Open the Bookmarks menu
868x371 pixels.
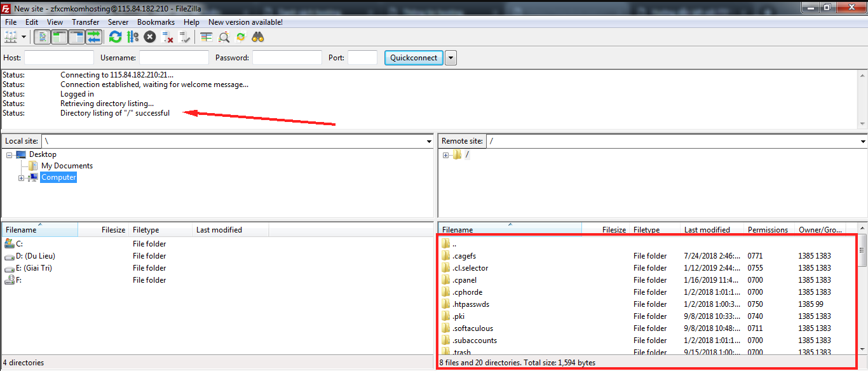[156, 22]
